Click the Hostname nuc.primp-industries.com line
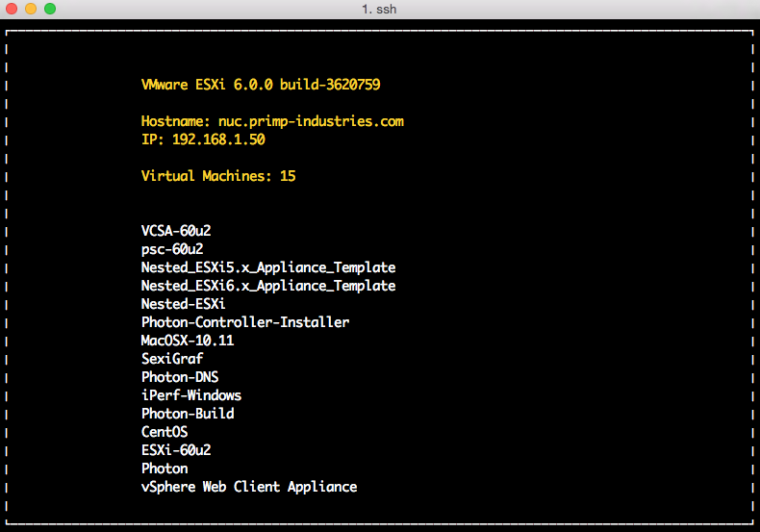Viewport: 760px width, 532px height. coord(272,121)
